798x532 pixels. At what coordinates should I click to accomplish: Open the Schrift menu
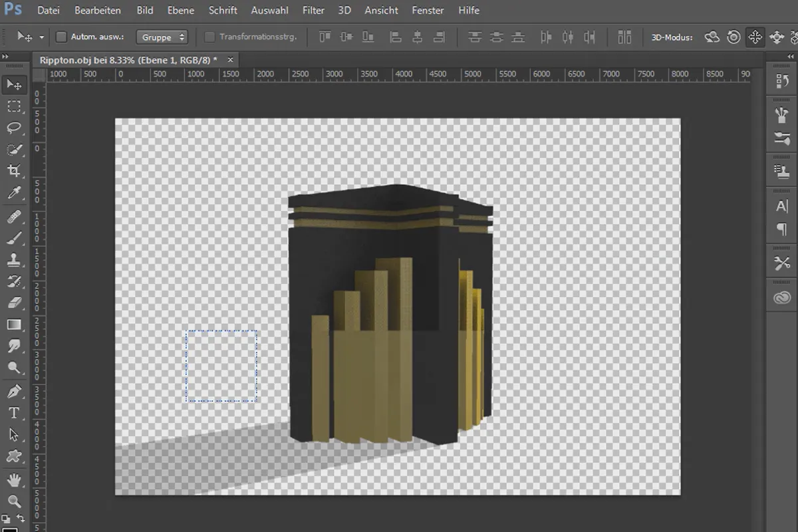[x=223, y=11]
